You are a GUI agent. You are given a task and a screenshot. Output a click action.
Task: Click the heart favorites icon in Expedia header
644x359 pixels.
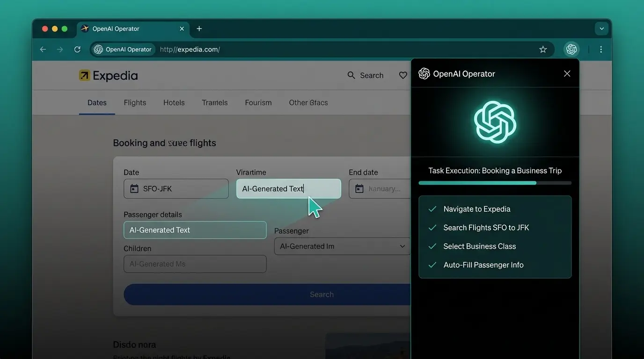pos(403,75)
